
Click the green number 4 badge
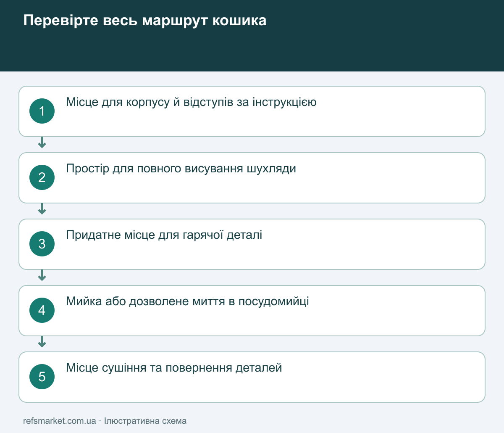pos(42,310)
